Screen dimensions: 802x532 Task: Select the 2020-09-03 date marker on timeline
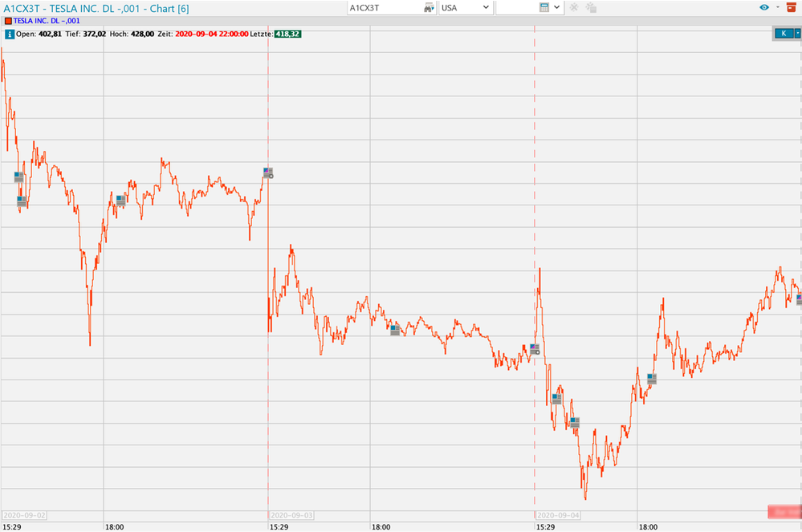[292, 514]
